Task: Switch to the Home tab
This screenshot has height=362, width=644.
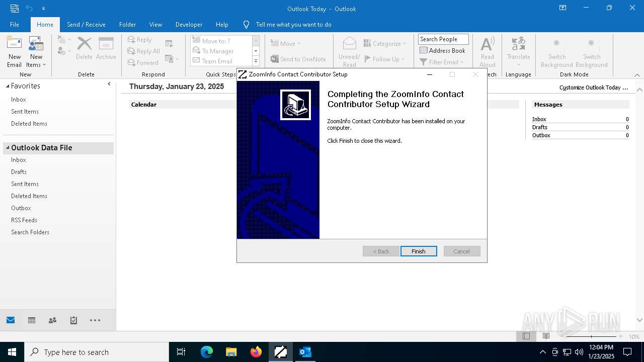Action: (45, 24)
